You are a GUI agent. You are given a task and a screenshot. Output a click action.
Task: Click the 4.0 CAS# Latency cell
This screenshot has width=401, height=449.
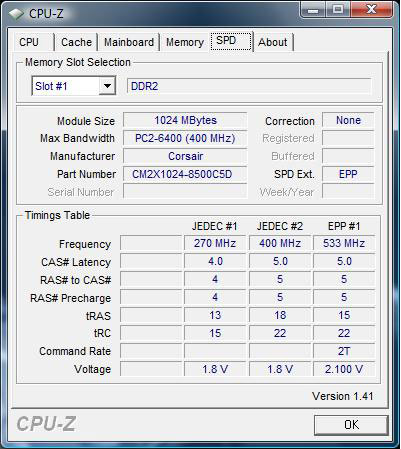215,261
